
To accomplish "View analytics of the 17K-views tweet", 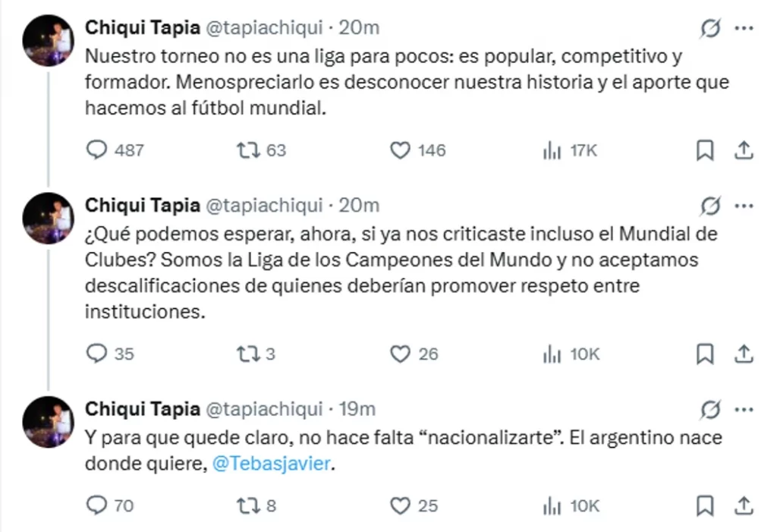I will (552, 150).
